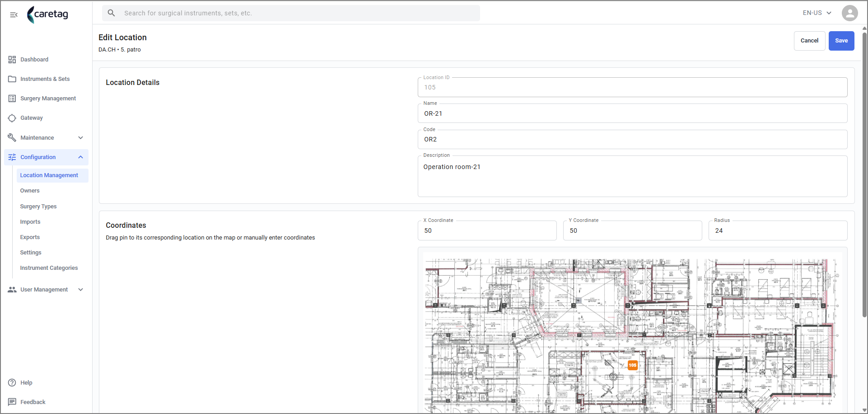Cancel editing the location
The image size is (868, 414).
[x=809, y=41]
